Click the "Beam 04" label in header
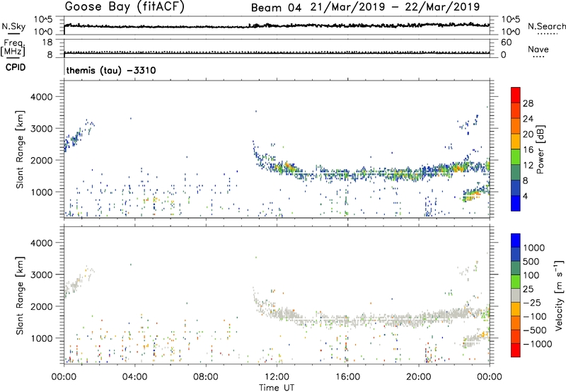 (x=276, y=8)
